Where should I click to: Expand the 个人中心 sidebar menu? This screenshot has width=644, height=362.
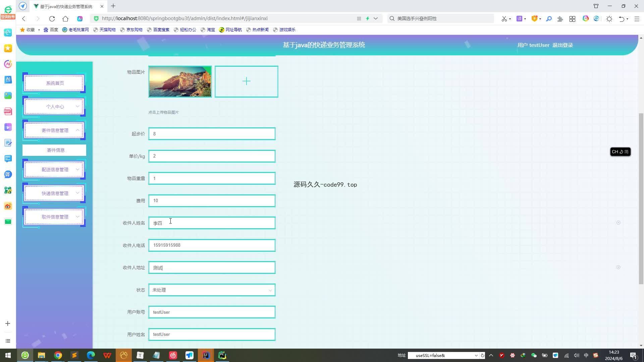pos(54,107)
